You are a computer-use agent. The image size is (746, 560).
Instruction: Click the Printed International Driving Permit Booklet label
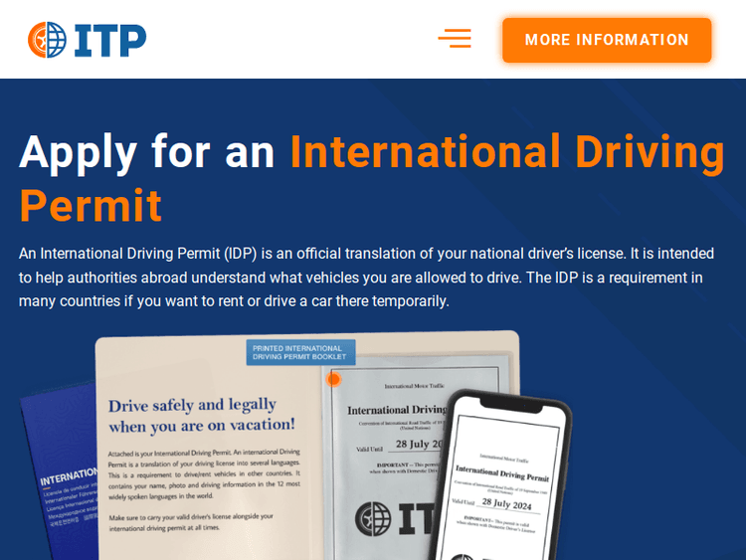[300, 352]
